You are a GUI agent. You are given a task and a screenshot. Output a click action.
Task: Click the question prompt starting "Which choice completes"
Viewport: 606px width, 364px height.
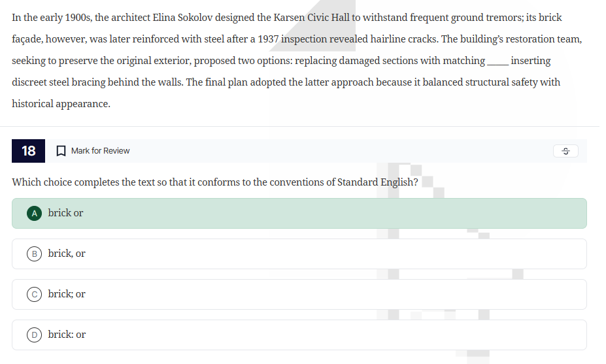click(215, 182)
